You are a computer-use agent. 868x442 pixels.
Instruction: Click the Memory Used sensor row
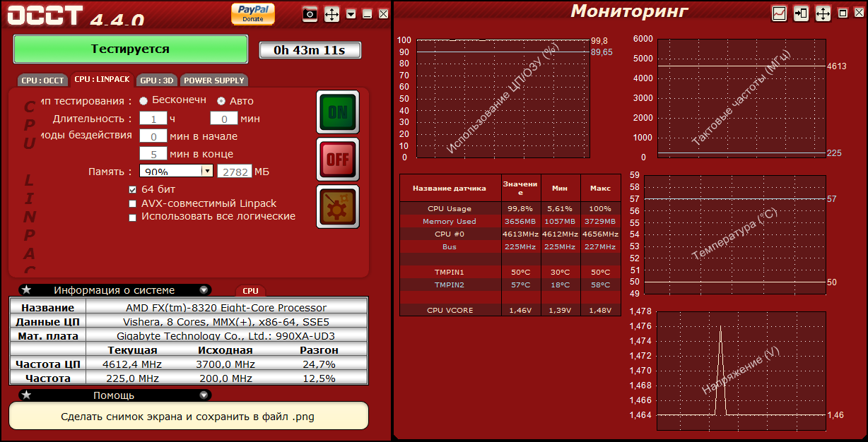510,221
